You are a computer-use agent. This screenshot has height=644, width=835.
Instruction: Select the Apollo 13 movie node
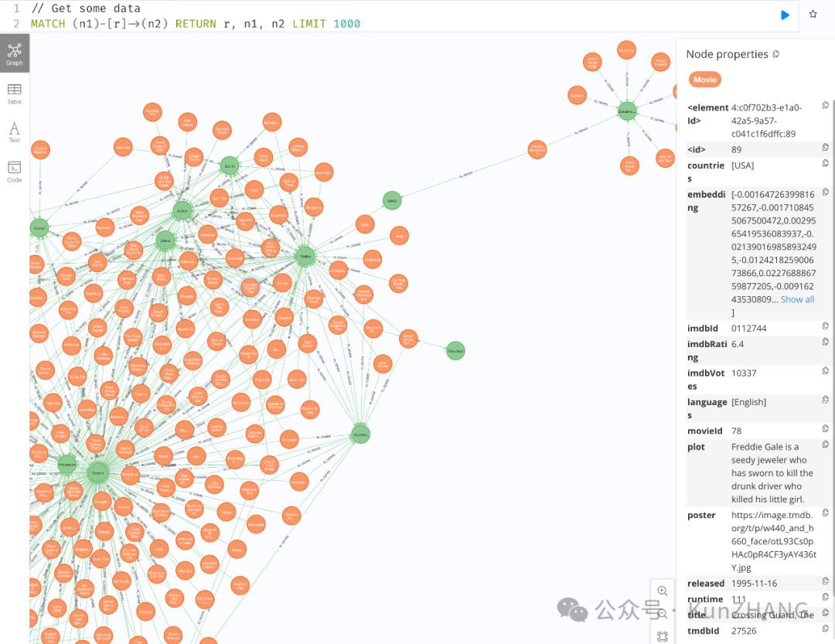point(186,329)
